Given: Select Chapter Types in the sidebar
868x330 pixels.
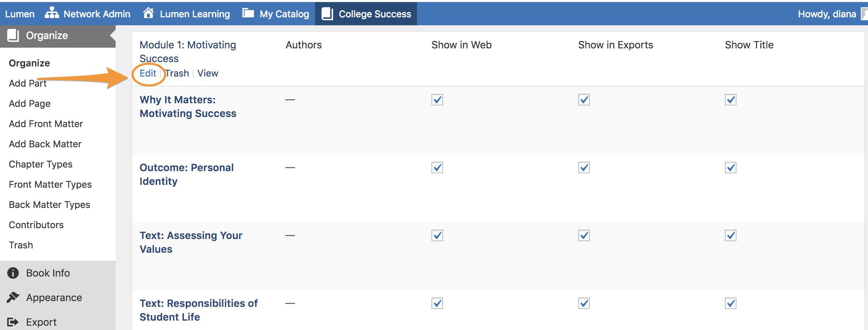Looking at the screenshot, I should pyautogui.click(x=40, y=164).
